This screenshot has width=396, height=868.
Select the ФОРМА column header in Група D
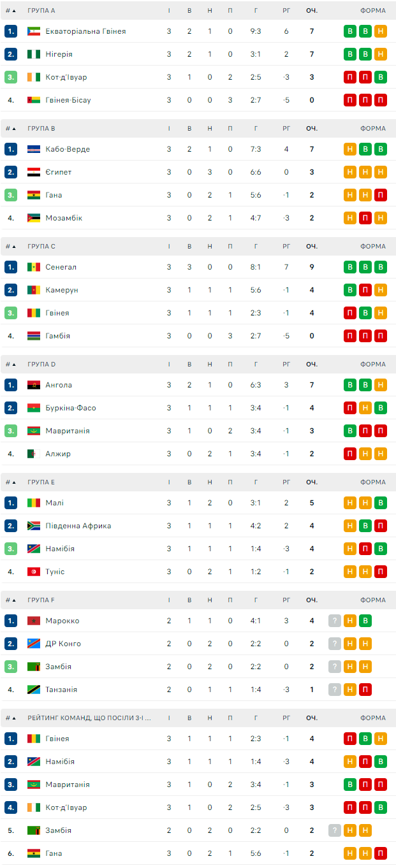pos(372,365)
